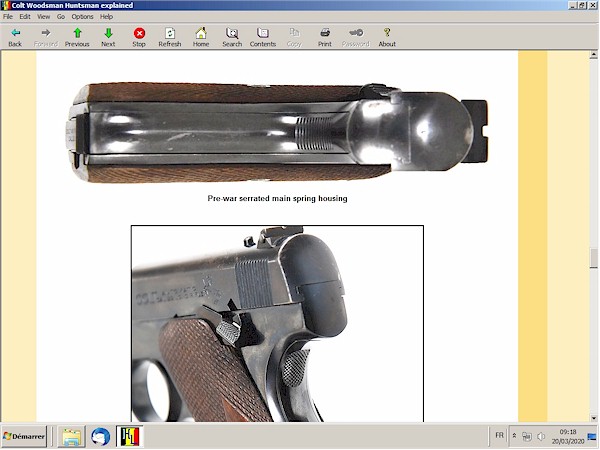Screen dimensions: 600x450
Task: Stop loading with the red Stop icon
Action: 139,37
